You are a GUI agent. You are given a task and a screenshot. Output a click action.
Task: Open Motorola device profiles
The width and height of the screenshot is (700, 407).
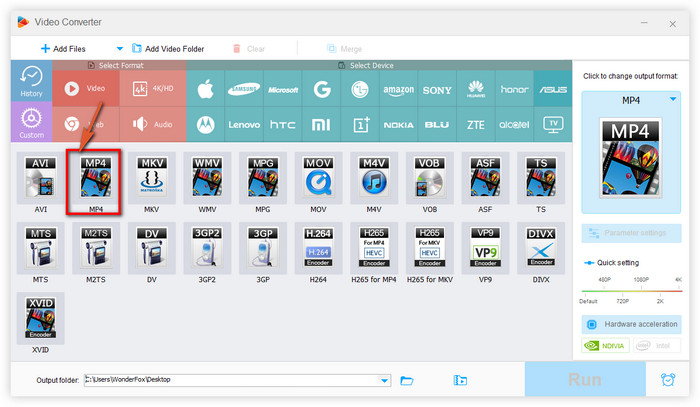(205, 125)
